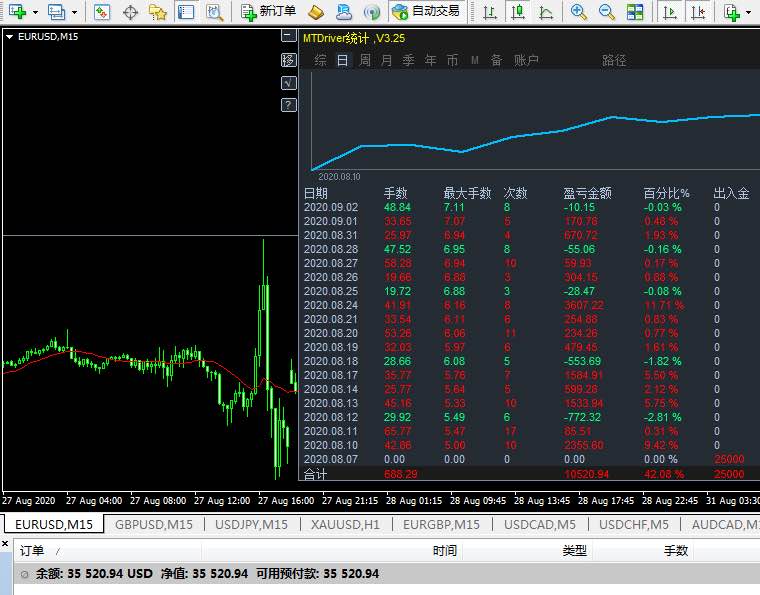Click the 路径 path button
The image size is (760, 595).
(614, 60)
